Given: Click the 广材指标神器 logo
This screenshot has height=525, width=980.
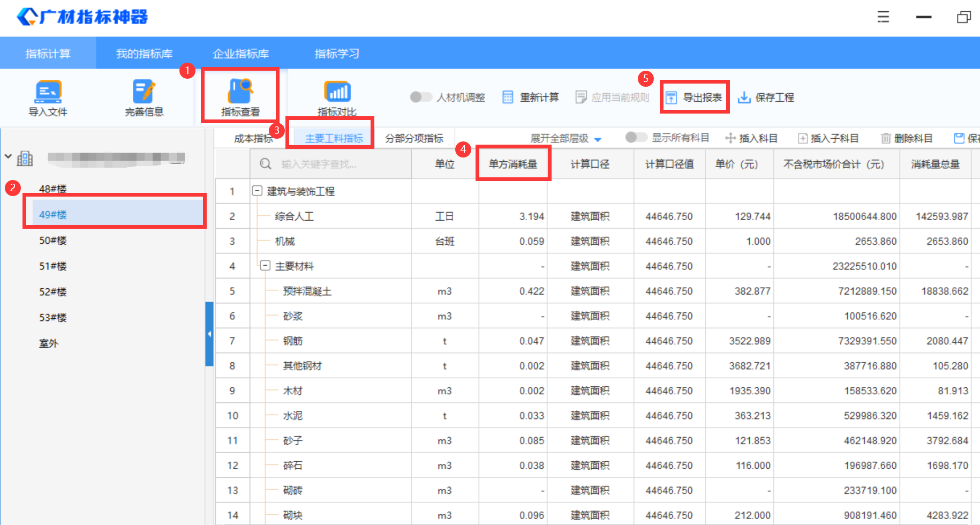Looking at the screenshot, I should pos(82,17).
